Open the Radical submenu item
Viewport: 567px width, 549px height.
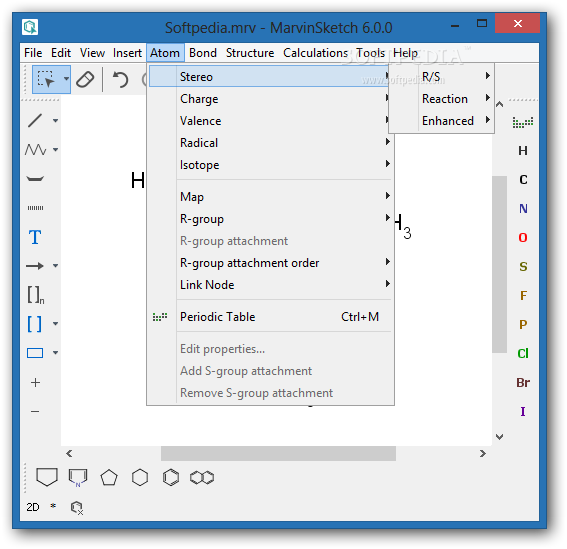click(x=270, y=143)
